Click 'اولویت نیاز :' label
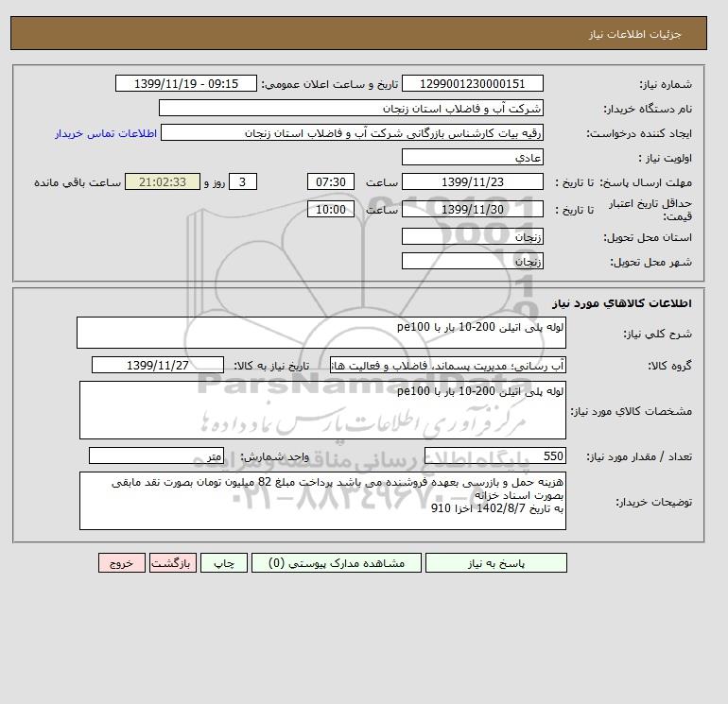The image size is (728, 704). (x=666, y=158)
